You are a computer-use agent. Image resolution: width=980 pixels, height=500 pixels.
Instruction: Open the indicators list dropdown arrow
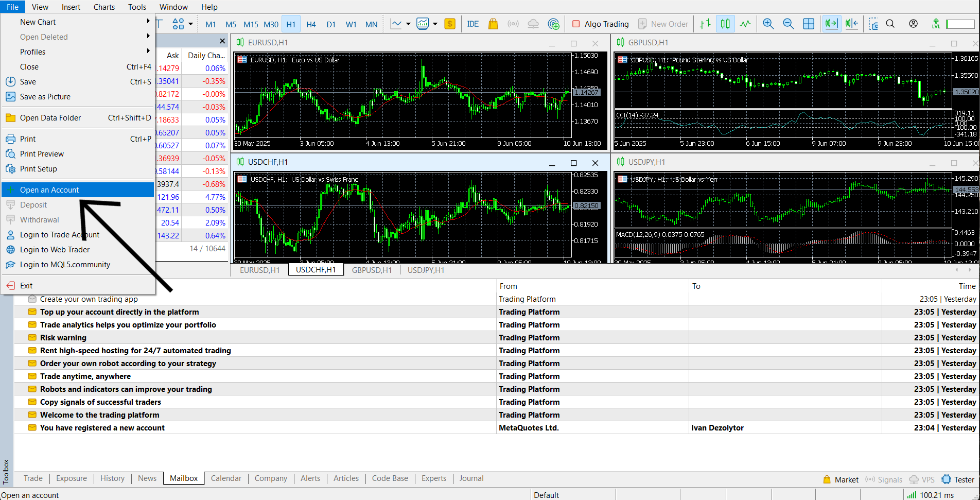[408, 24]
